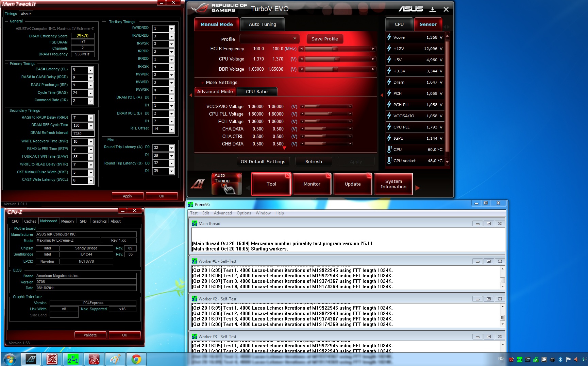The width and height of the screenshot is (588, 366).
Task: Open the TurboV Profile dropdown
Action: click(x=270, y=39)
